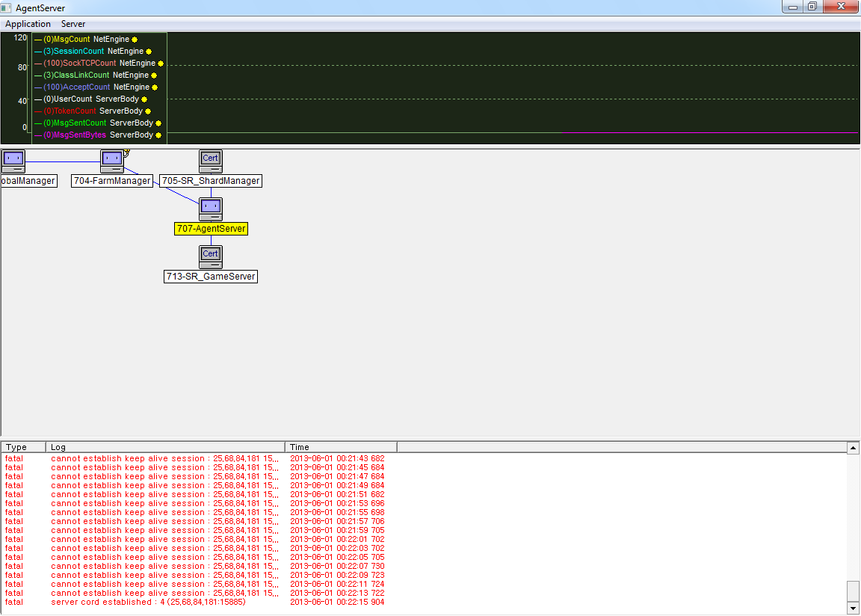
Task: Click the log scrollbar up arrow
Action: [x=853, y=447]
